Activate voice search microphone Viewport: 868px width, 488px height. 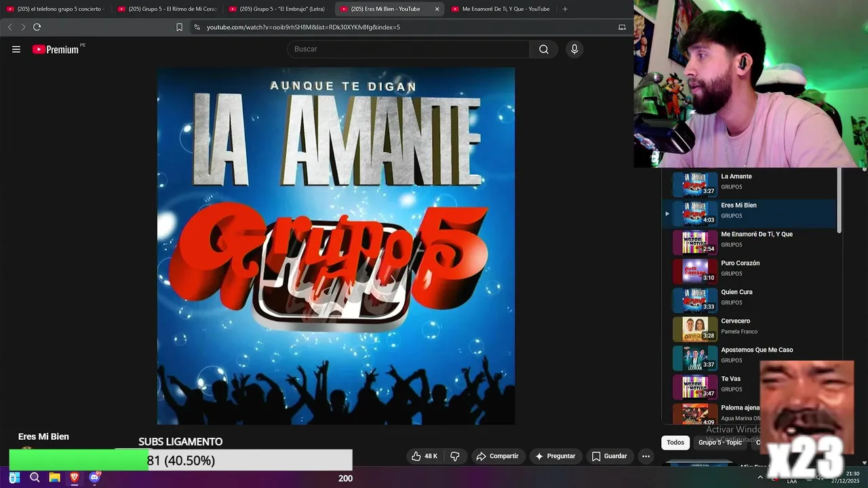[x=574, y=49]
